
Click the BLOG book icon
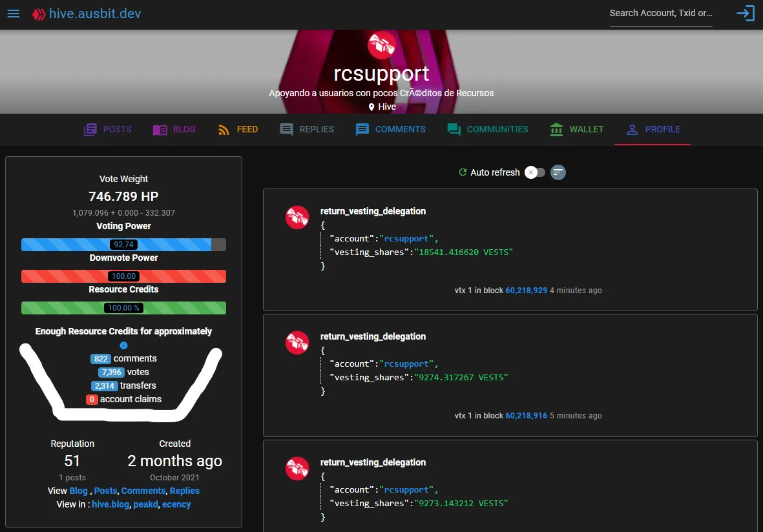point(160,130)
